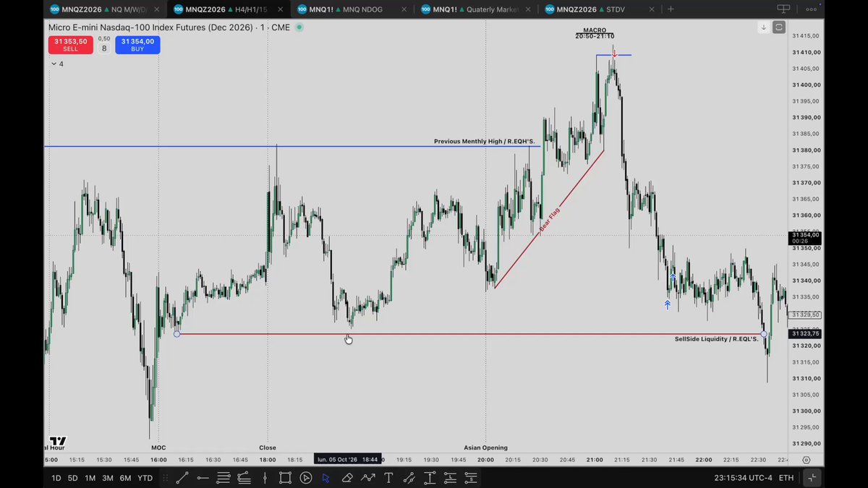Activate the blue arrow cursor tool

tap(326, 478)
